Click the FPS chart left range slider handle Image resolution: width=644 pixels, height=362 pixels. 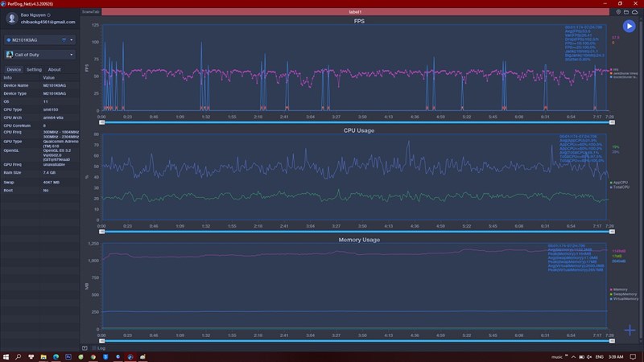click(102, 122)
